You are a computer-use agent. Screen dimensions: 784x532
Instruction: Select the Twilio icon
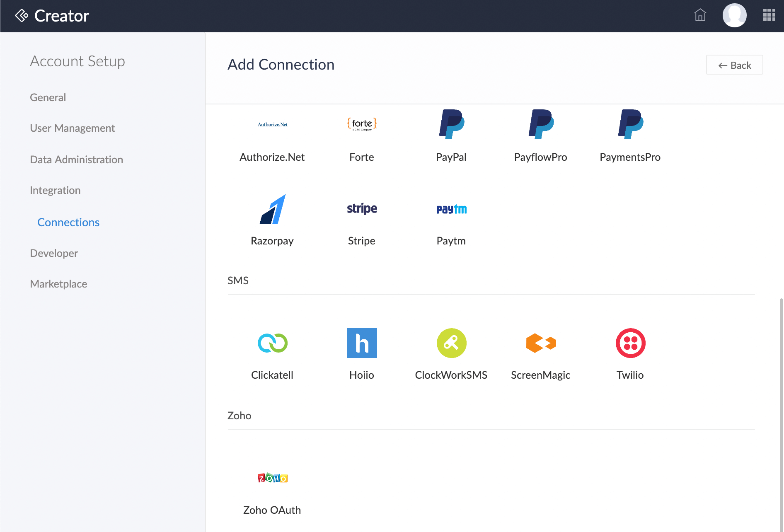631,343
